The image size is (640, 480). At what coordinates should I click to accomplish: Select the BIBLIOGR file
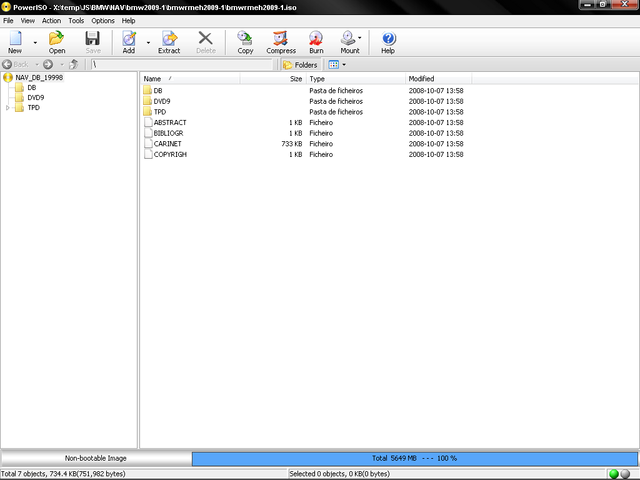(x=168, y=133)
